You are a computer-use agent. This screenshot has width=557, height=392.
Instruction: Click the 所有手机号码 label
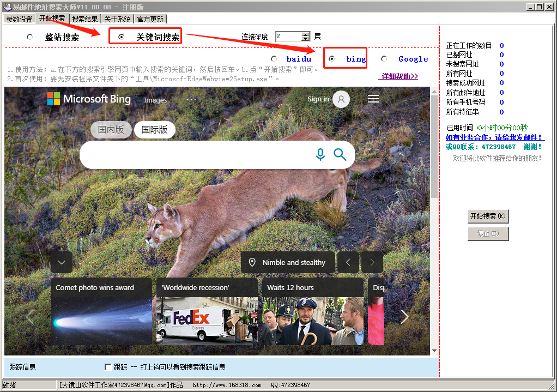click(x=465, y=102)
